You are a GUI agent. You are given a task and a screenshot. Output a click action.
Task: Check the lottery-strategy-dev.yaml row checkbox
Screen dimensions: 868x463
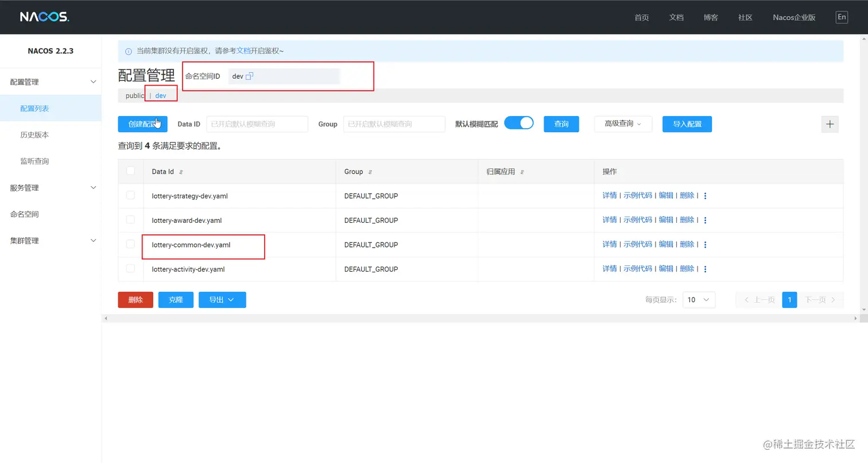point(130,195)
